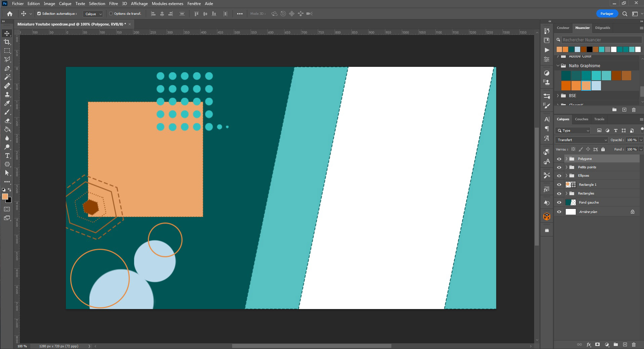Add a layer mask

(598, 345)
